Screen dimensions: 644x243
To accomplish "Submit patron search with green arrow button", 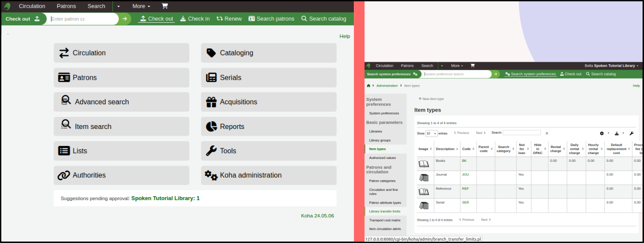I will (125, 19).
